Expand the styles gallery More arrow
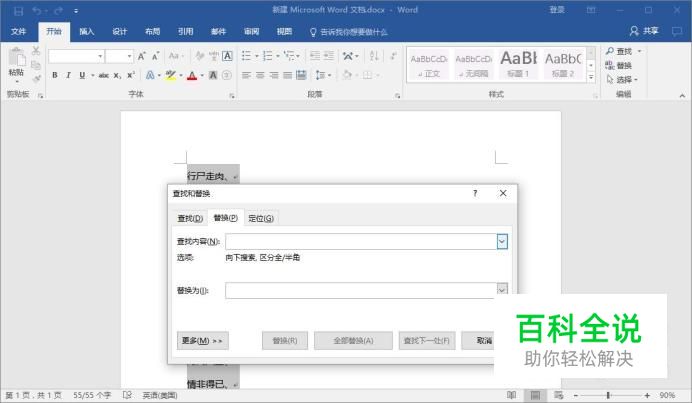 pyautogui.click(x=591, y=77)
